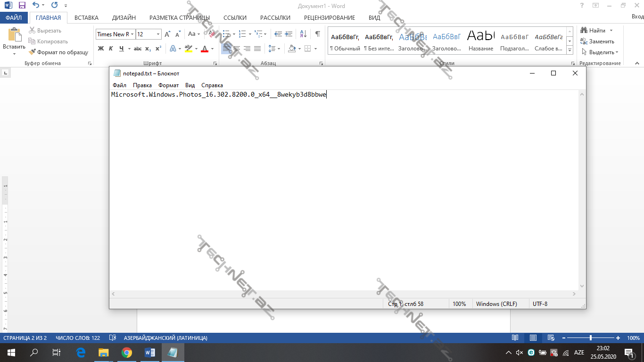
Task: Switch to the ВСТАВКА ribbon tab
Action: click(x=86, y=18)
